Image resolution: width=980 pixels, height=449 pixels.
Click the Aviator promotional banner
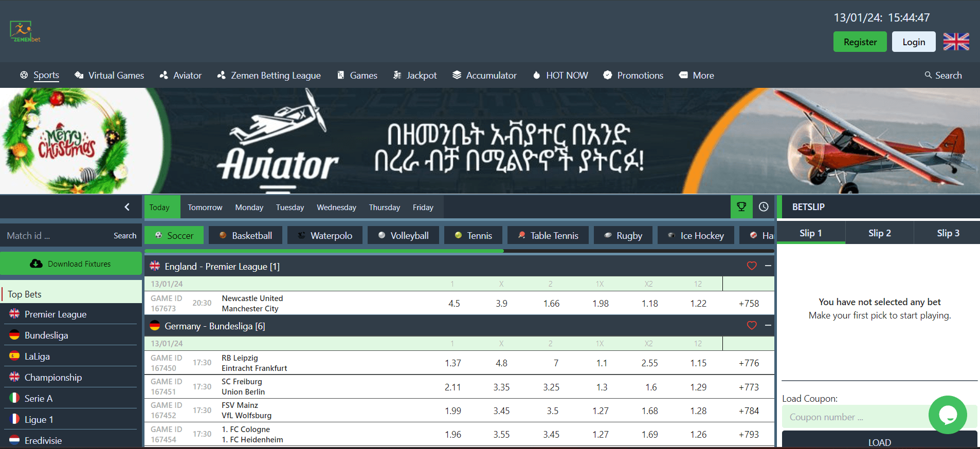coord(490,141)
